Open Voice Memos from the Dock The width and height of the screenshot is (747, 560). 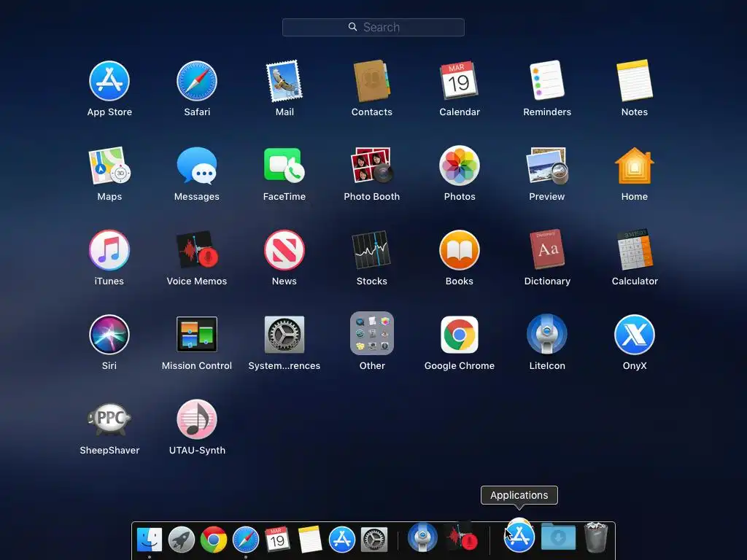click(x=462, y=537)
